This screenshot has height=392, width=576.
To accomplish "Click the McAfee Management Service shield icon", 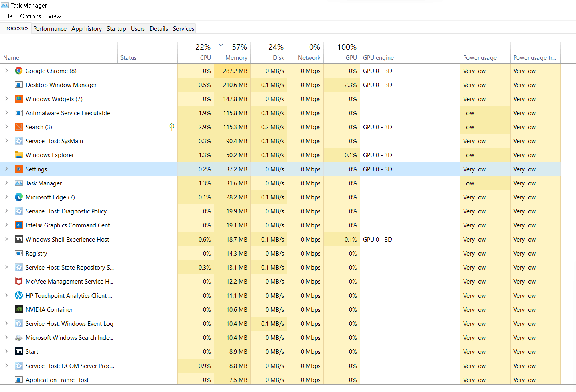I will pyautogui.click(x=18, y=281).
